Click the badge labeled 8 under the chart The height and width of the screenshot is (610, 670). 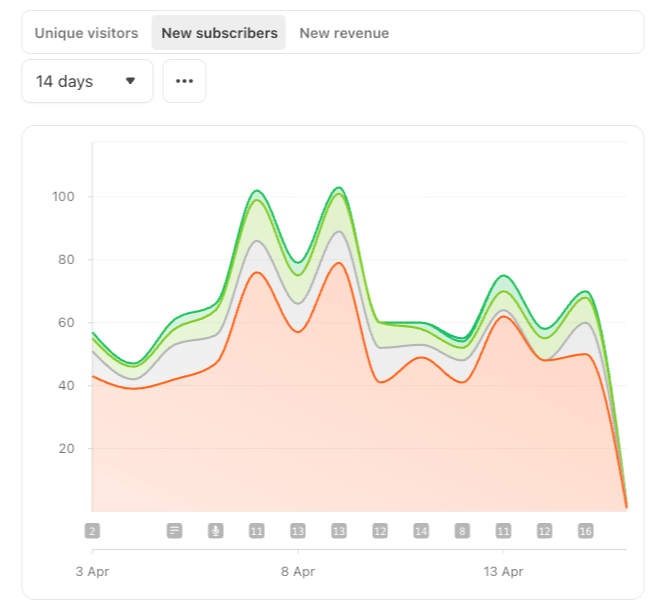click(x=462, y=531)
